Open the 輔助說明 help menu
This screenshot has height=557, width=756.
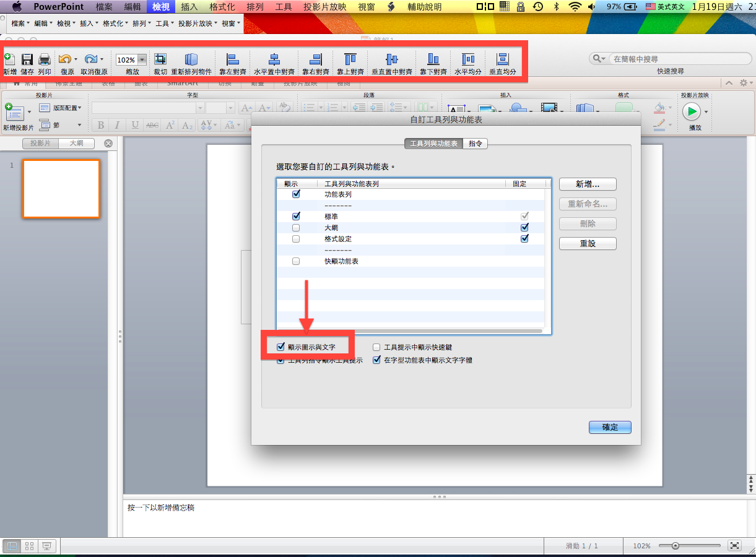pyautogui.click(x=424, y=7)
